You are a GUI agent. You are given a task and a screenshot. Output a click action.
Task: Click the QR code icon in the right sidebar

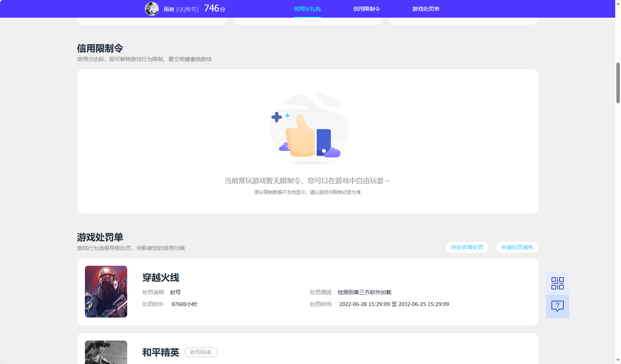[557, 283]
